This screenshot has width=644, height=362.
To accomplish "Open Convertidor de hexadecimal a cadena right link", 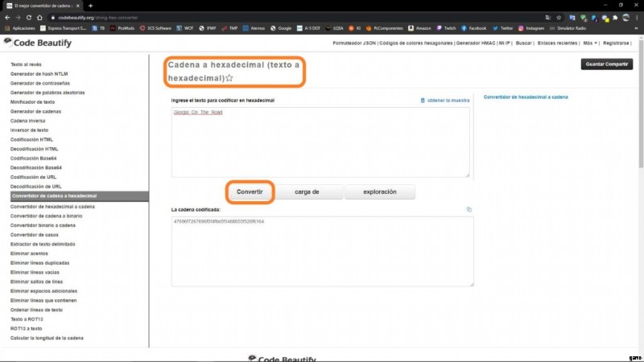I will pos(526,97).
